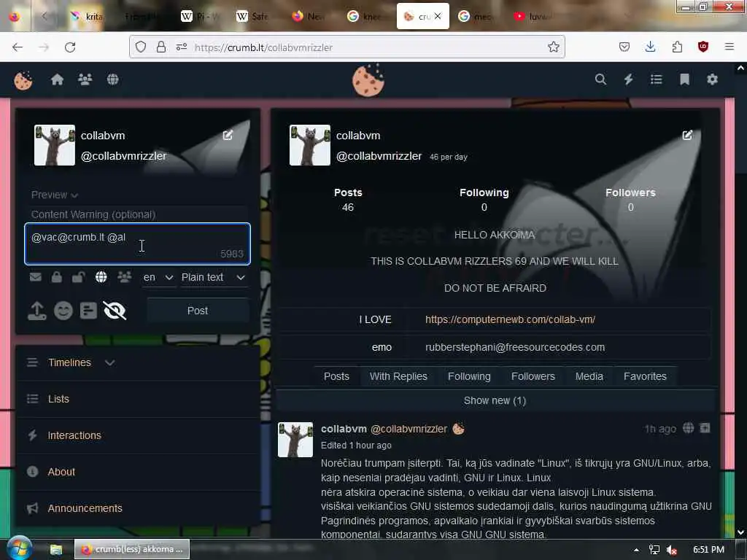Open bookmarks from navbar bookmark icon
The width and height of the screenshot is (747, 560).
tap(684, 79)
